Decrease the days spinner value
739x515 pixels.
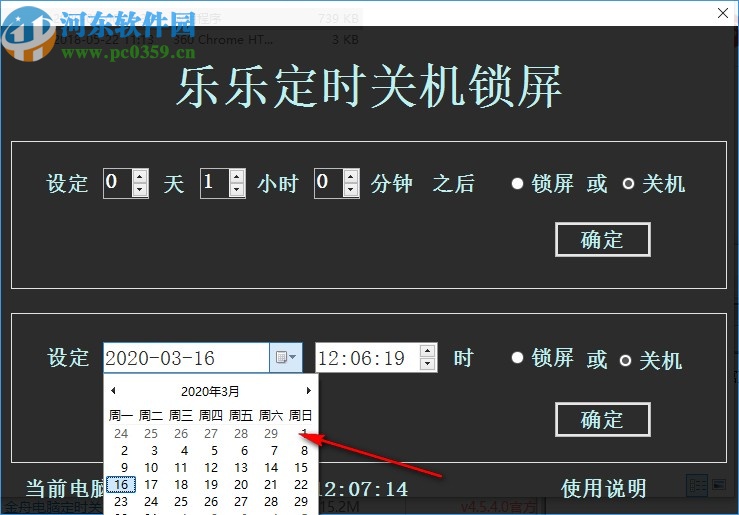[x=140, y=190]
